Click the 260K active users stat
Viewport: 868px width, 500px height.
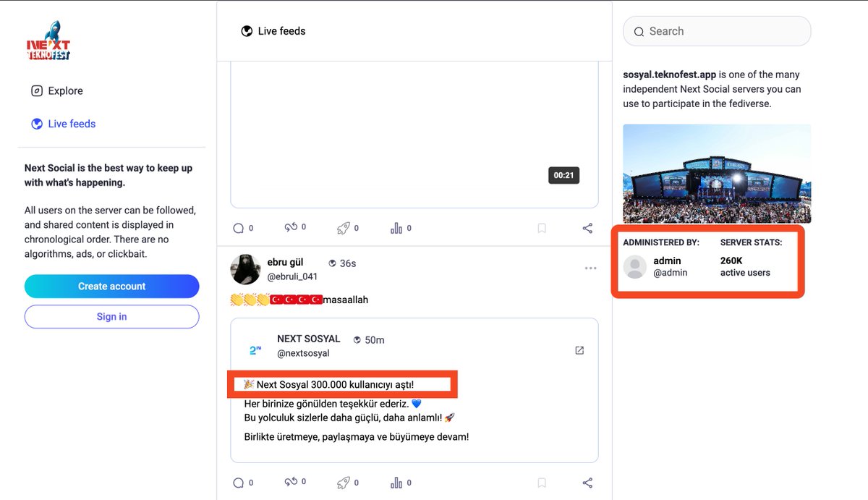tap(745, 266)
